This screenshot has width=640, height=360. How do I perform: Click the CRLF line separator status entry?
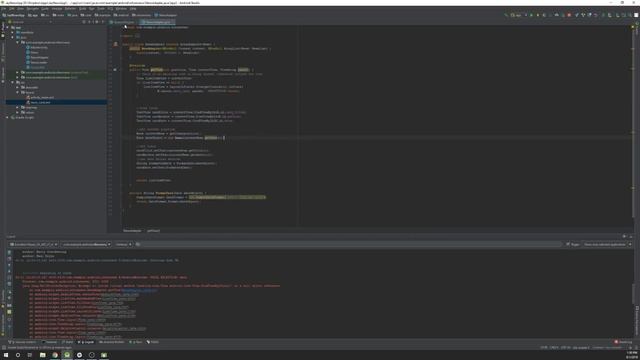(x=554, y=348)
